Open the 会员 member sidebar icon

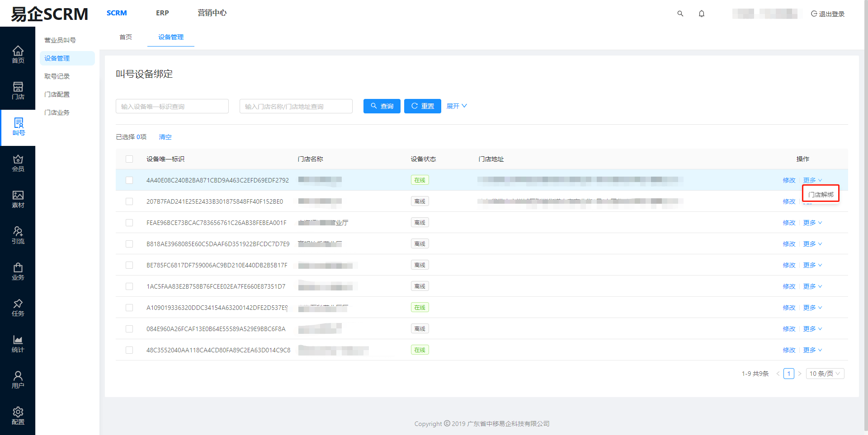coord(18,163)
